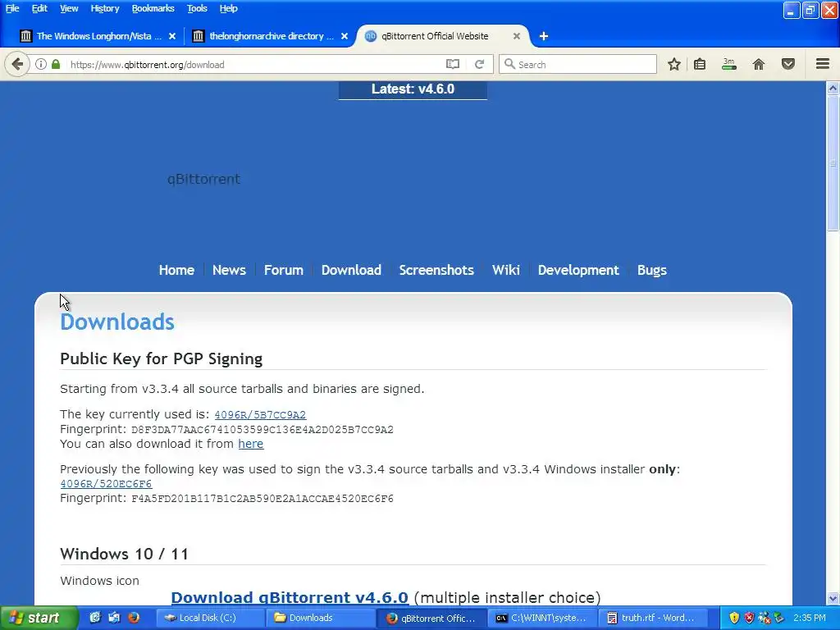This screenshot has width=840, height=630.
Task: Open the Bugs page link
Action: click(x=651, y=270)
